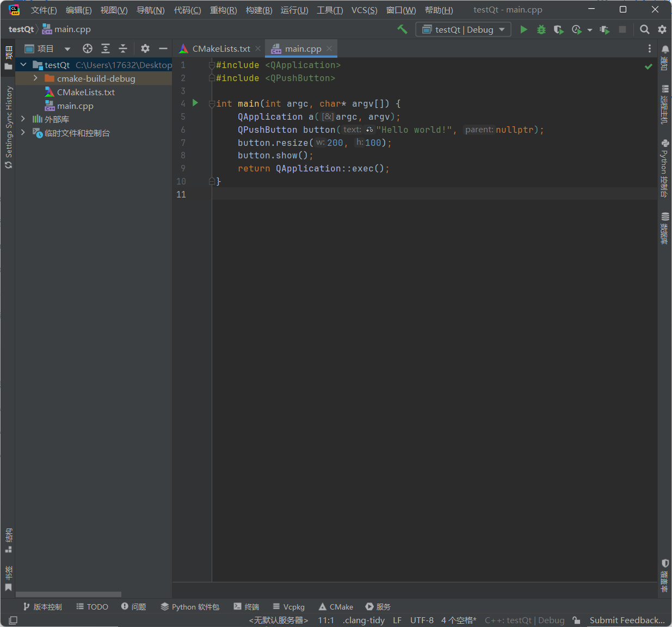Click the Stop square icon

(622, 29)
